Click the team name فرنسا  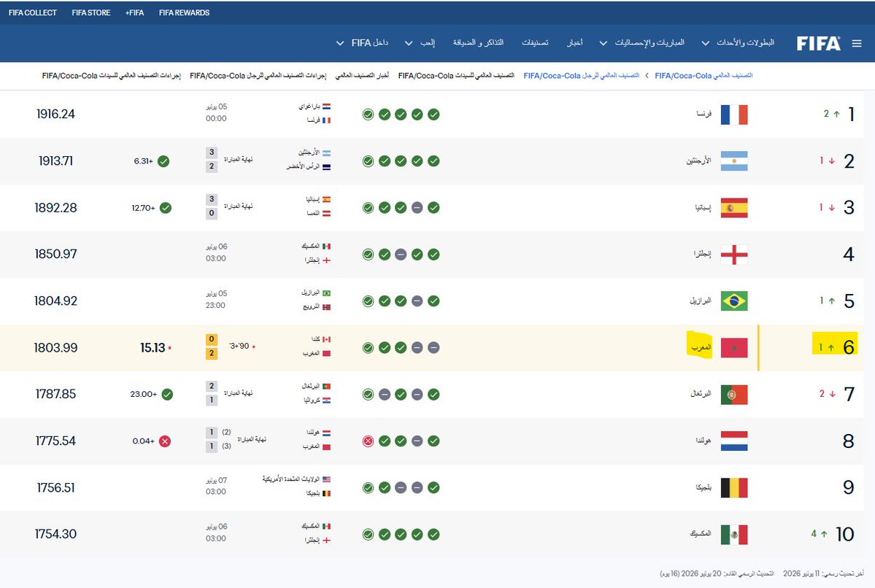click(x=704, y=115)
